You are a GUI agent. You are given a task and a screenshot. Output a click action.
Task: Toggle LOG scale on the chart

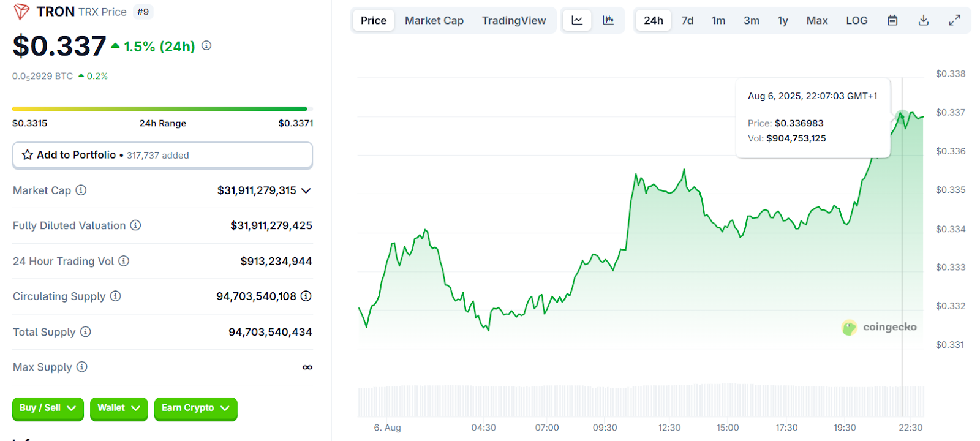pyautogui.click(x=857, y=20)
